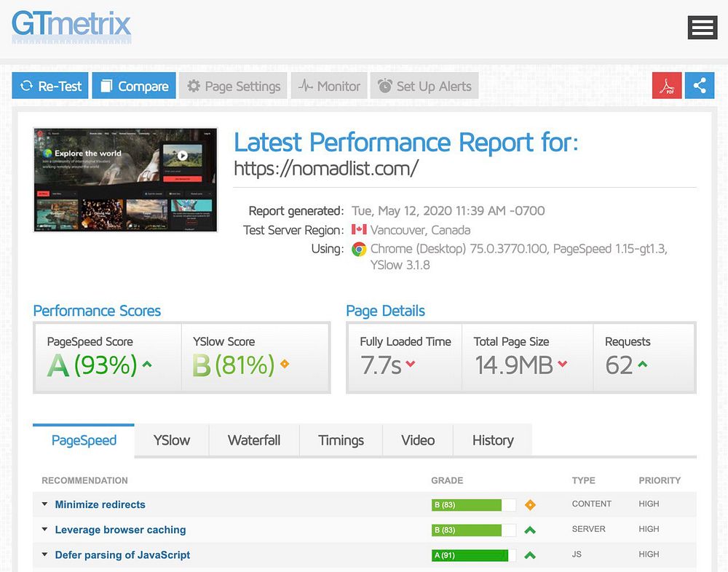
Task: Open the nomadlist site screenshot thumbnail
Action: [125, 180]
